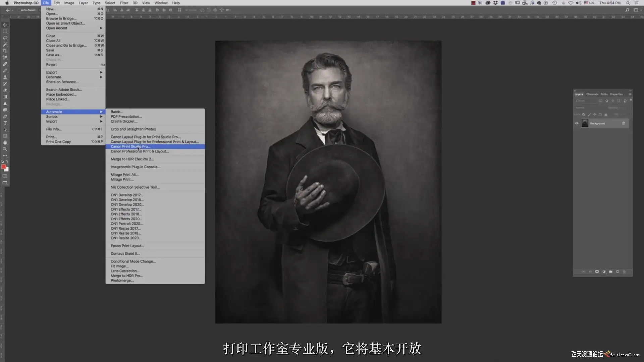This screenshot has width=644, height=362.
Task: Switch to the Channels tab
Action: [592, 94]
